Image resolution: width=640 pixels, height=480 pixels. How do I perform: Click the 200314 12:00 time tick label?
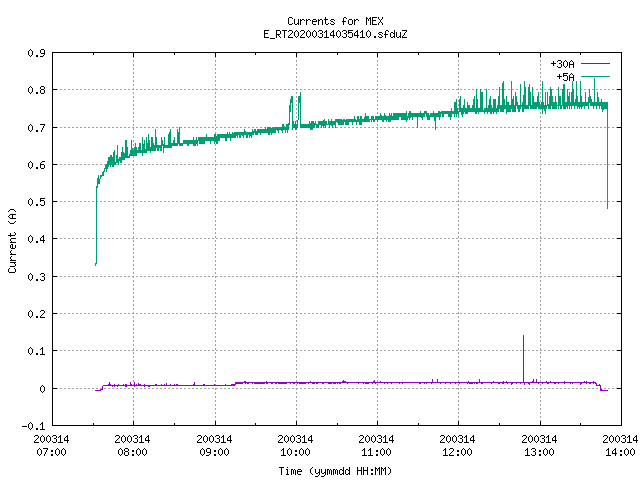pyautogui.click(x=458, y=445)
